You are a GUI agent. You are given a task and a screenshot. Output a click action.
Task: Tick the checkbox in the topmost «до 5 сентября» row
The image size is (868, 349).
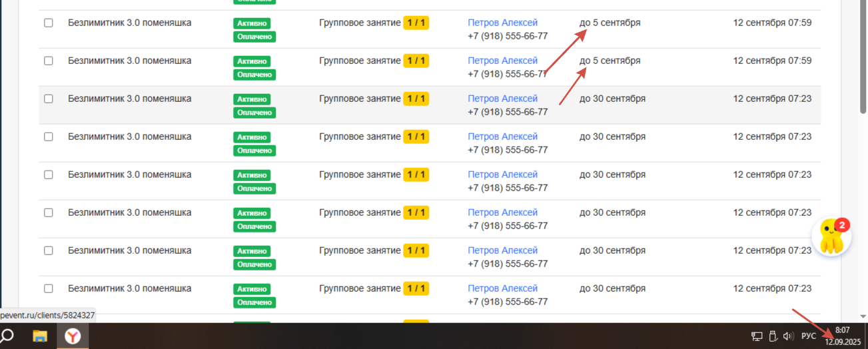48,23
